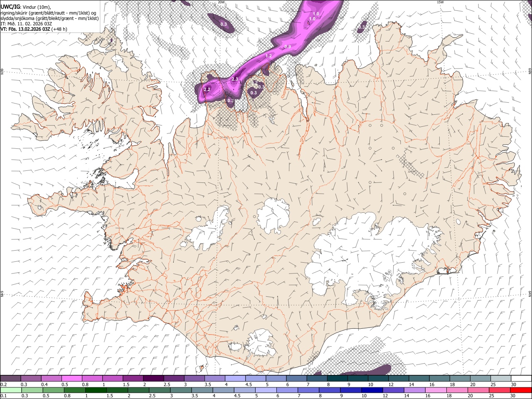Click the 15W longitude label
The width and height of the screenshot is (532, 399).
[440, 2]
